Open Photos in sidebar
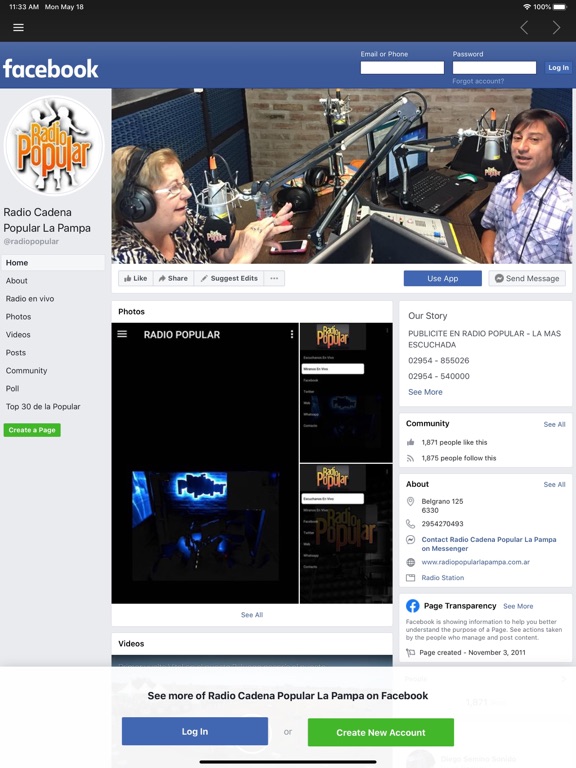The image size is (576, 768). (x=18, y=317)
